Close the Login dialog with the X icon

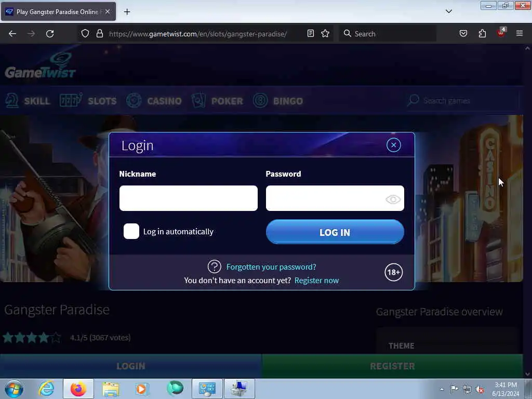click(394, 145)
